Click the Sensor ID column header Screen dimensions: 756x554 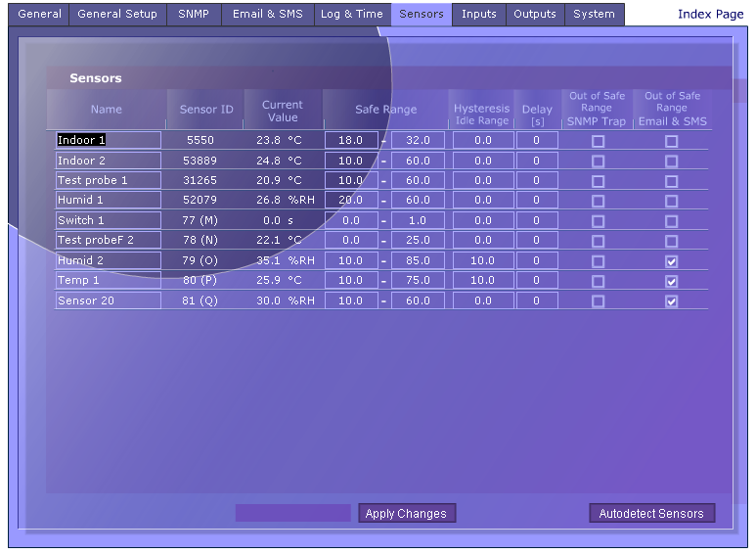[206, 110]
